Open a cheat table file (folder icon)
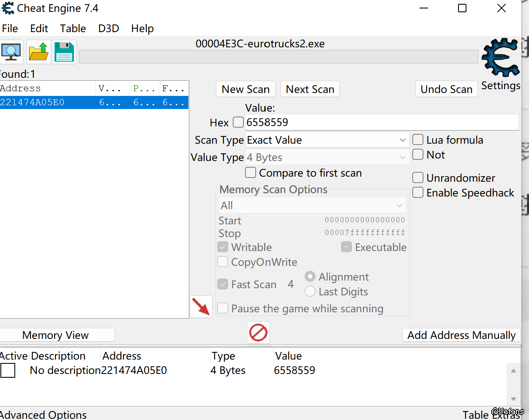The width and height of the screenshot is (529, 420). click(x=39, y=52)
